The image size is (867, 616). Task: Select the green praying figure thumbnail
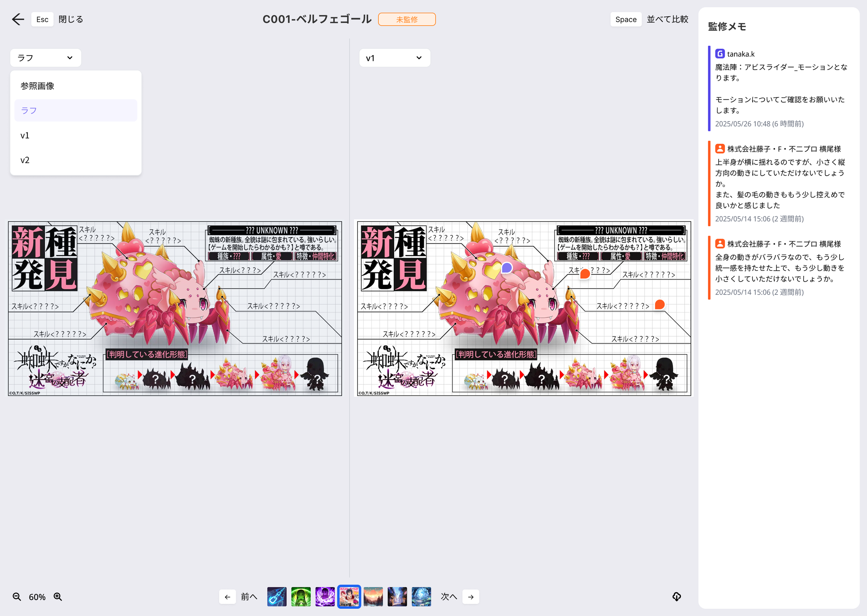[301, 597]
